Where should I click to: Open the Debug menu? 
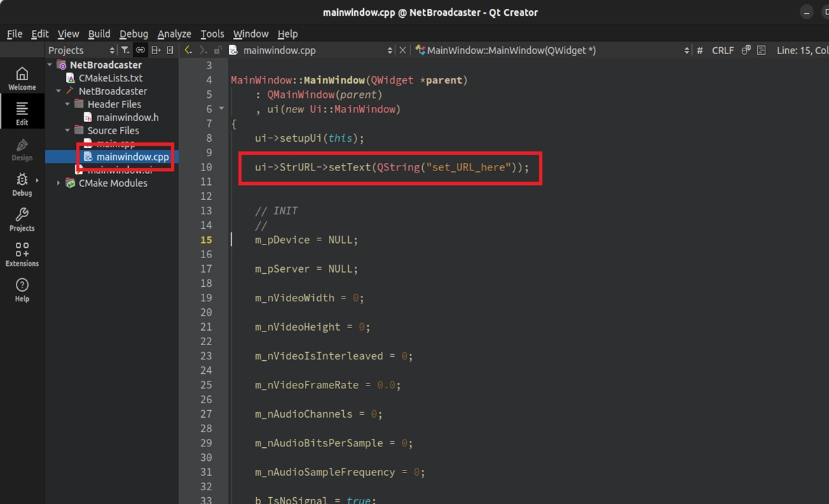click(134, 34)
